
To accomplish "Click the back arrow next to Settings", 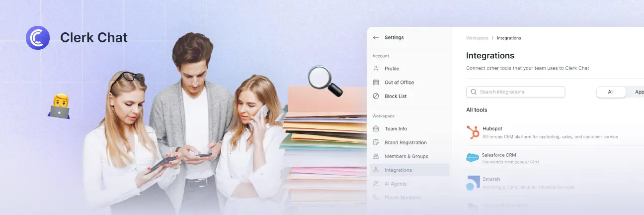I will (376, 37).
